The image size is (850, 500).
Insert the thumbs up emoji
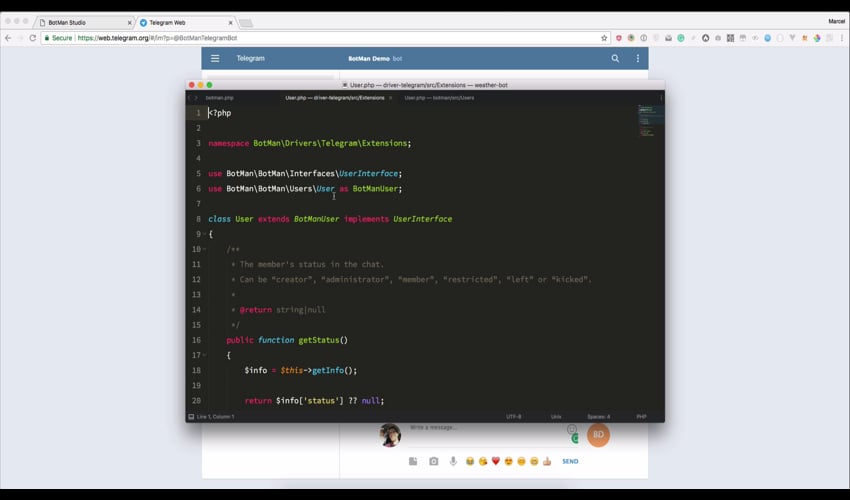pos(547,461)
